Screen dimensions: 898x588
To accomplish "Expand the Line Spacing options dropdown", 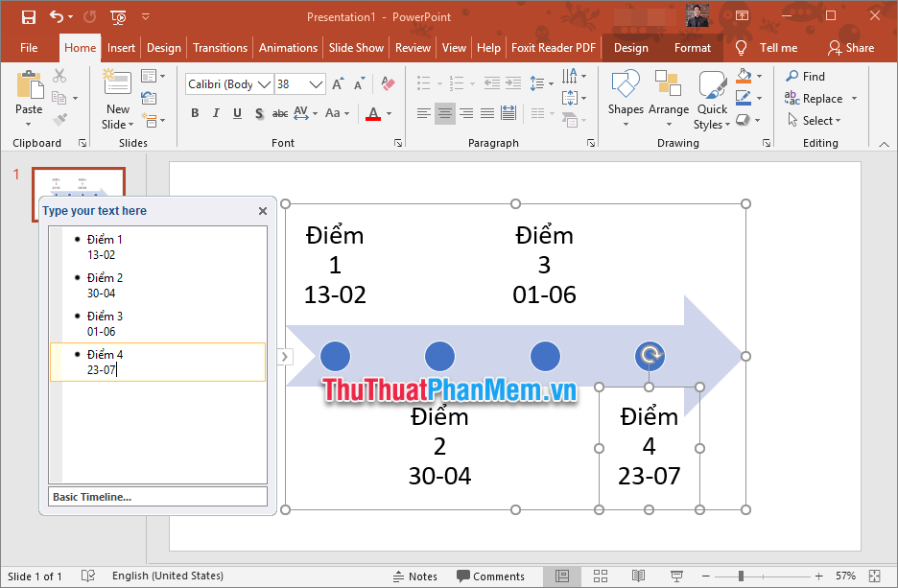I will (551, 83).
